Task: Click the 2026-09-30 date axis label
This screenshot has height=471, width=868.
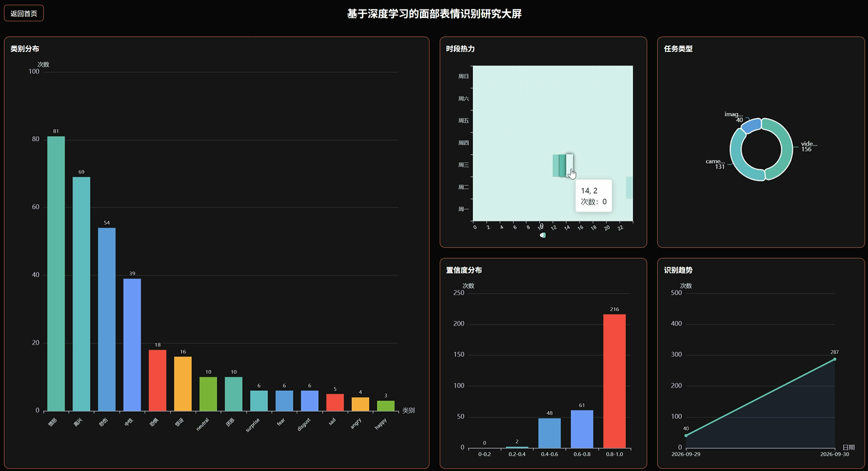Action: coord(835,454)
